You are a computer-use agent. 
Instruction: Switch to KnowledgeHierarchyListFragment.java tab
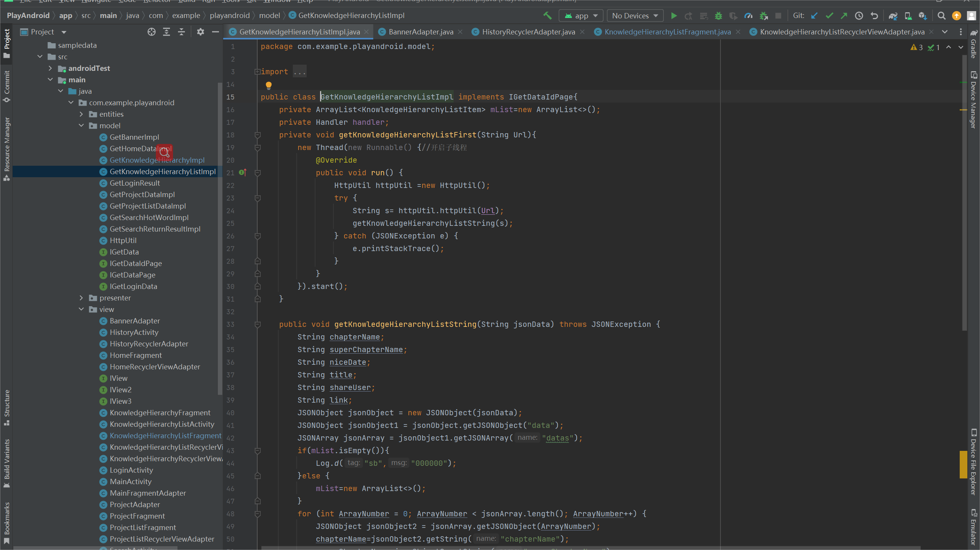[667, 32]
